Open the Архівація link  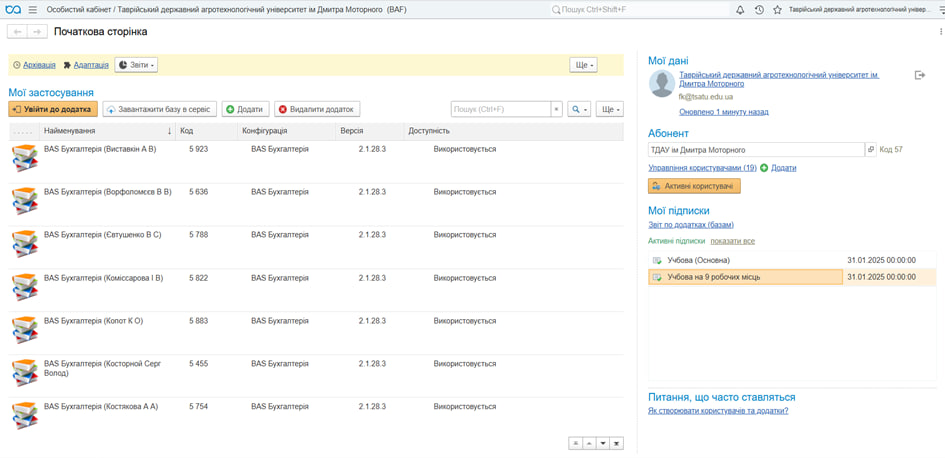coord(39,65)
